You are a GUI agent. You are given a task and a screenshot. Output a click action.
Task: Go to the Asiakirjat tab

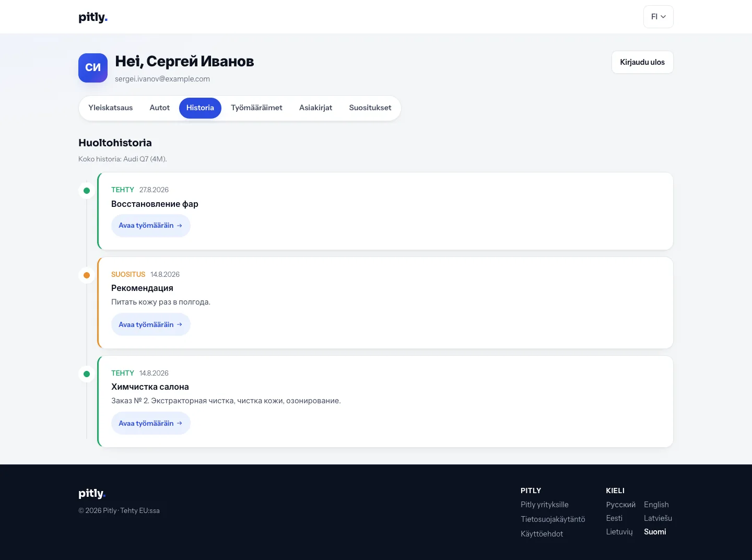pos(315,108)
